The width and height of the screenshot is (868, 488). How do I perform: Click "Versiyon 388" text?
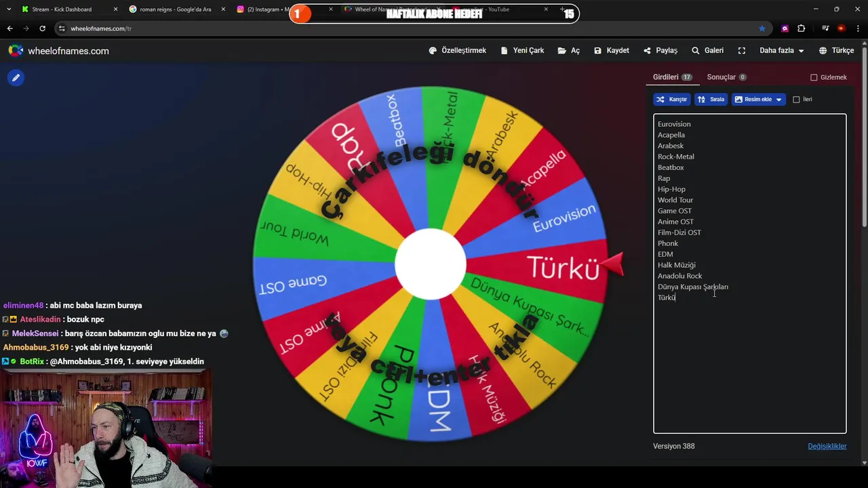pyautogui.click(x=673, y=446)
